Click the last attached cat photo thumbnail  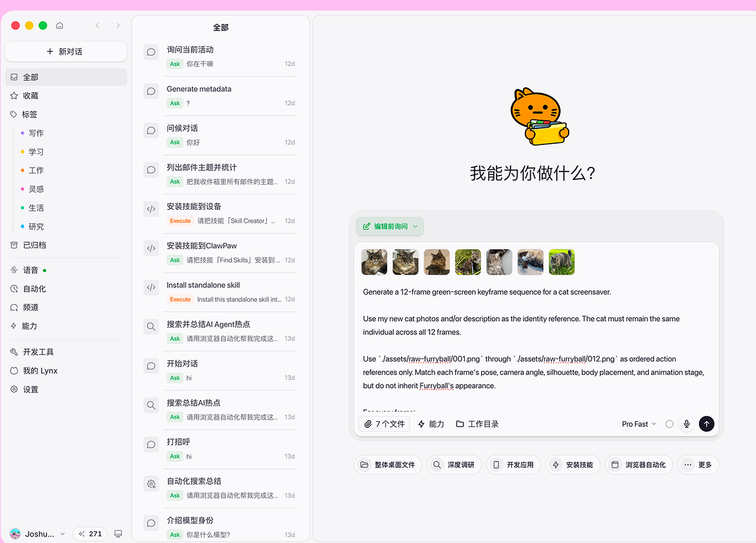point(561,262)
